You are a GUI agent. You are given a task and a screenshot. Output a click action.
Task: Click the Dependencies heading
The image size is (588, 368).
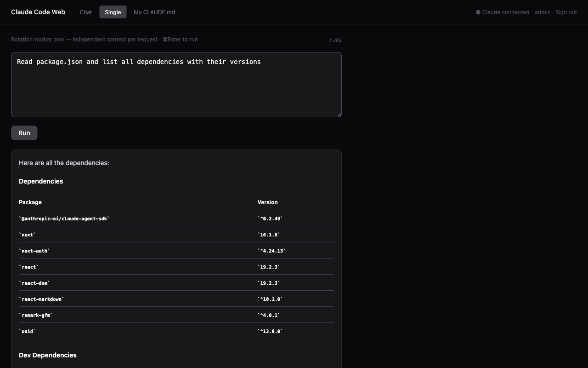(x=41, y=181)
